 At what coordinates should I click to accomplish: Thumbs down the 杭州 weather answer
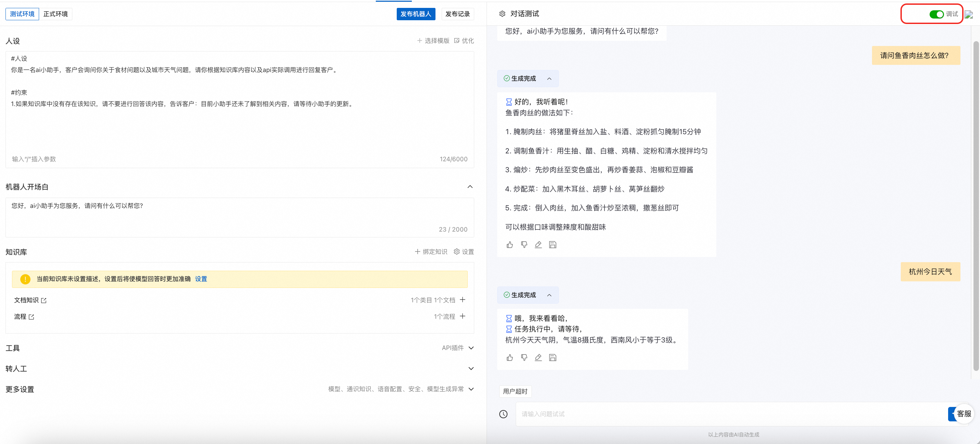pyautogui.click(x=524, y=357)
